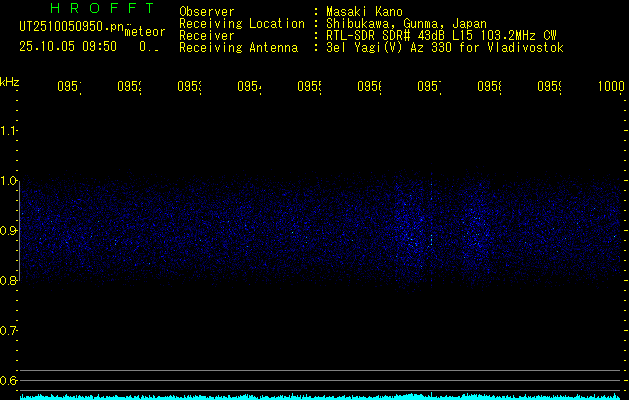Click the meteor count value '0..'

(x=149, y=47)
